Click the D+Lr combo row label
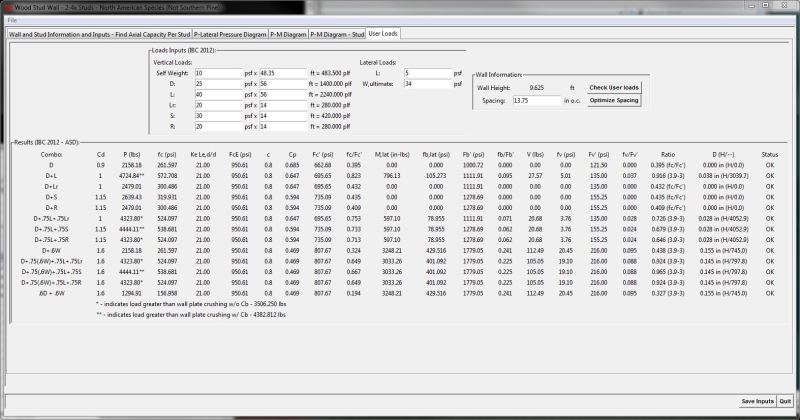This screenshot has width=800, height=420. (51, 186)
